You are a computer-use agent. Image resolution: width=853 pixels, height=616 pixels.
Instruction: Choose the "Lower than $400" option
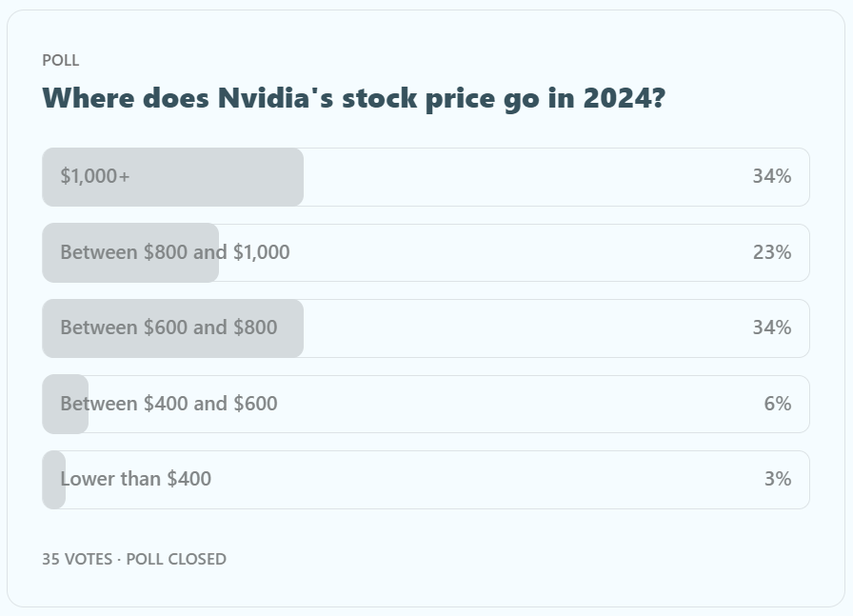click(135, 479)
